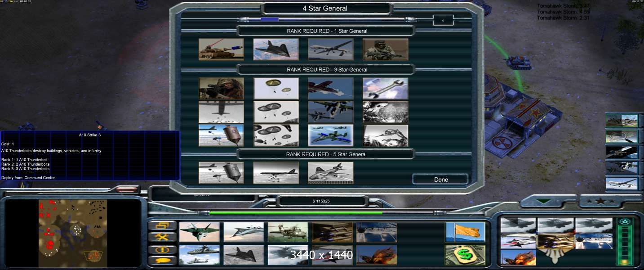This screenshot has width=644, height=270.
Task: Click the 4 Star General title
Action: (325, 8)
